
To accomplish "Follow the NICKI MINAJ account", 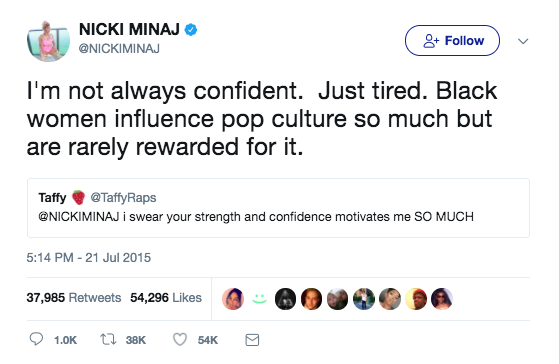I will [x=452, y=41].
